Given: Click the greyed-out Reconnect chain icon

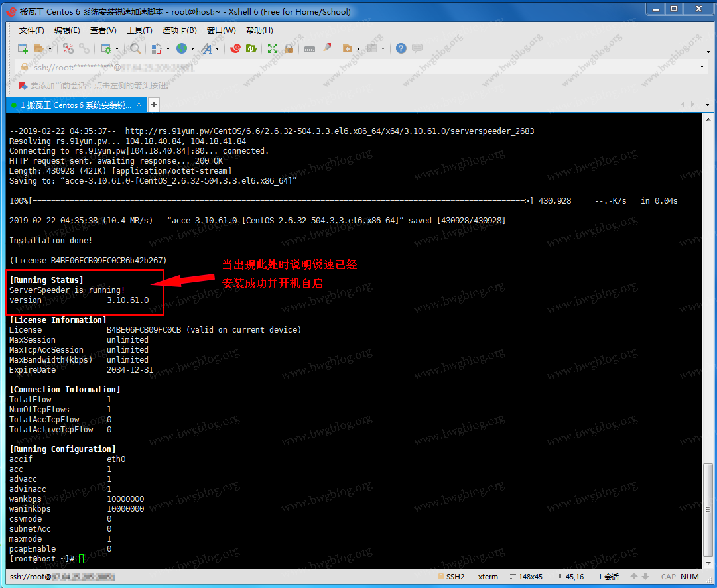Looking at the screenshot, I should [84, 48].
